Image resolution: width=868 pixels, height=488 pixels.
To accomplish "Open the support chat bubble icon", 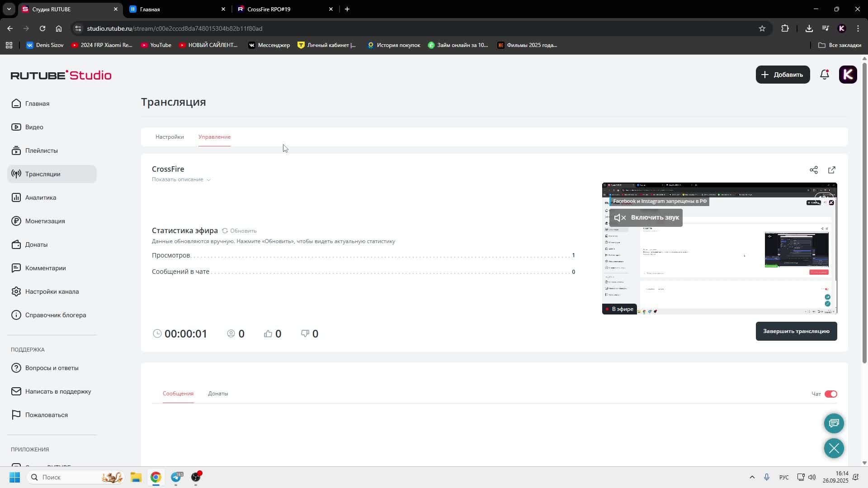I will click(834, 423).
